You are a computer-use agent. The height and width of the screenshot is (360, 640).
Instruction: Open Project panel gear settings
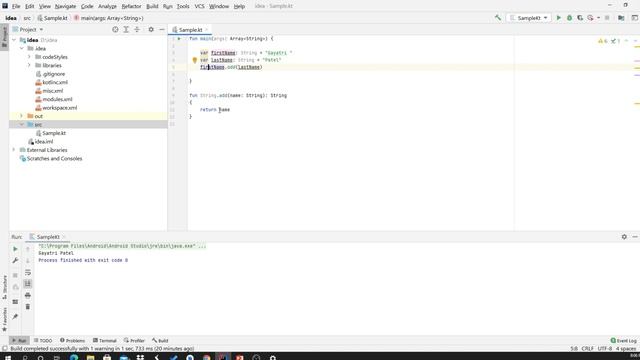point(151,29)
